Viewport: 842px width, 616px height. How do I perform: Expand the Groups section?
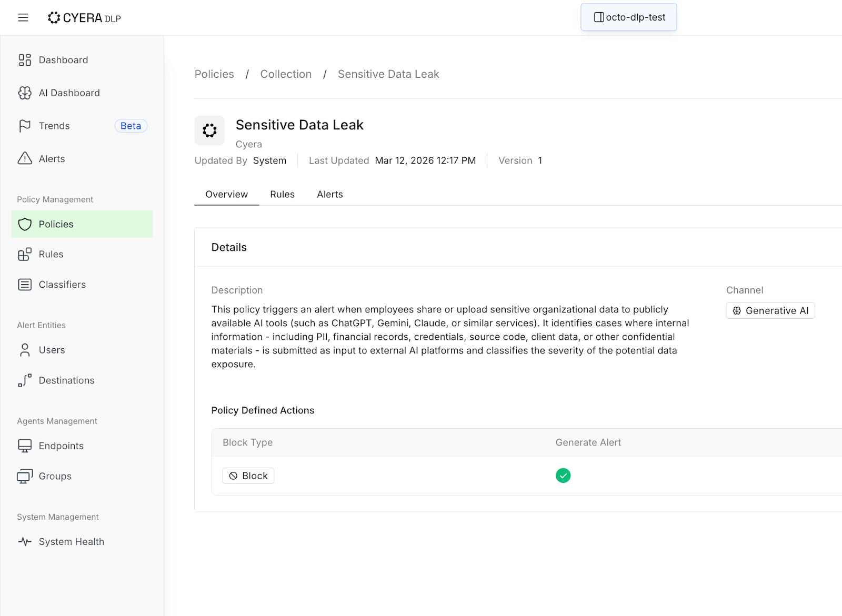[x=55, y=476]
